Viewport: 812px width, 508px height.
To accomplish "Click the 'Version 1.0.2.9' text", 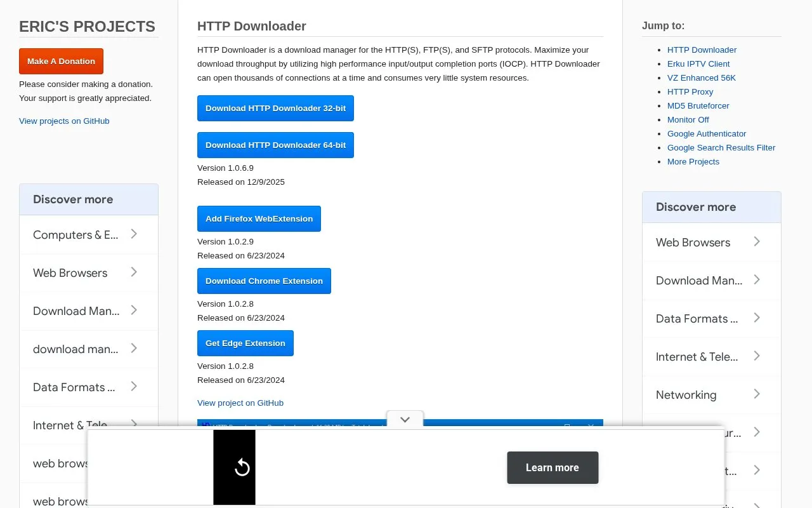I will tap(225, 241).
